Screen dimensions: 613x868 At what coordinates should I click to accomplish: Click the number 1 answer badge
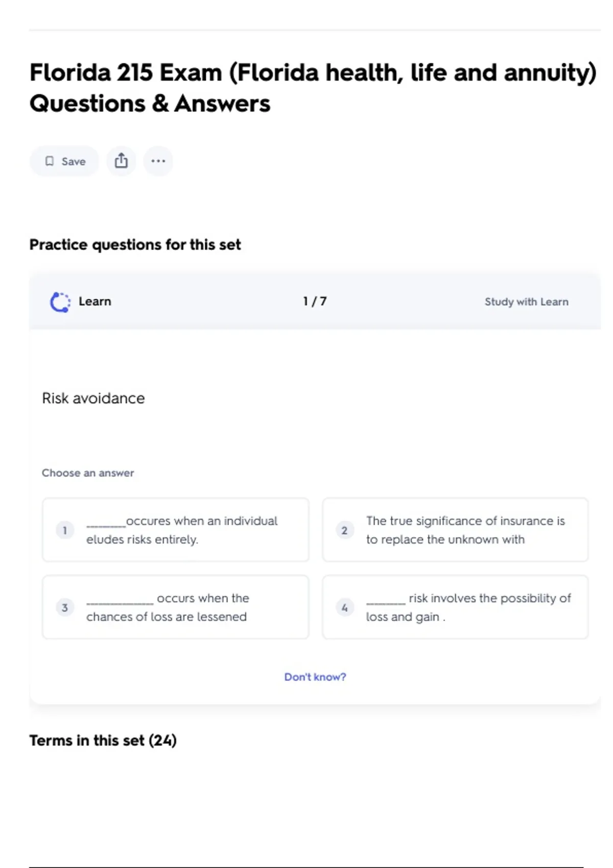[x=65, y=531]
